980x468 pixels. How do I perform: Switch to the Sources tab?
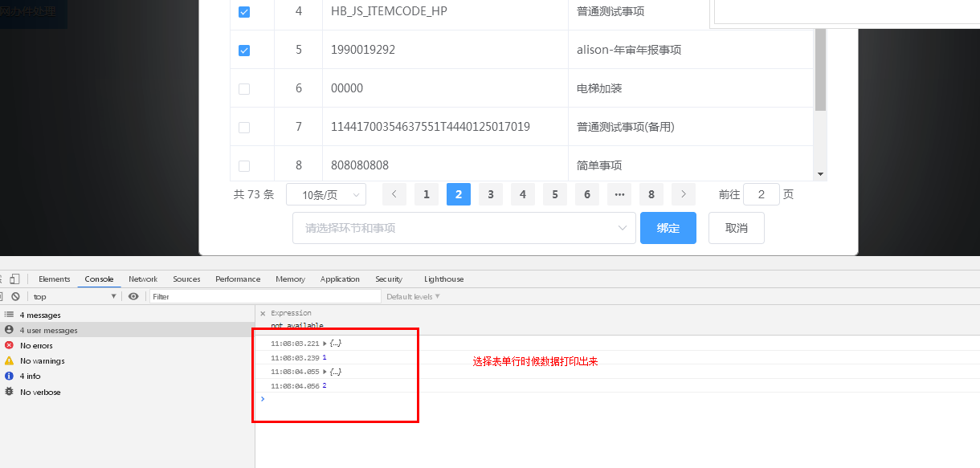(x=186, y=279)
